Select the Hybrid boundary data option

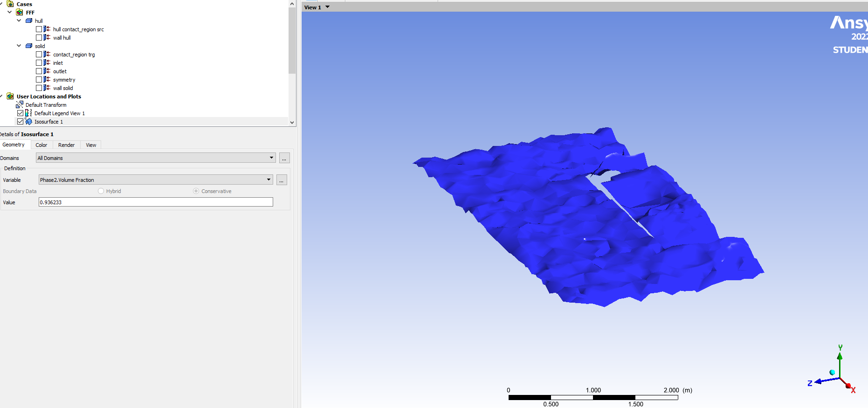[x=101, y=191]
